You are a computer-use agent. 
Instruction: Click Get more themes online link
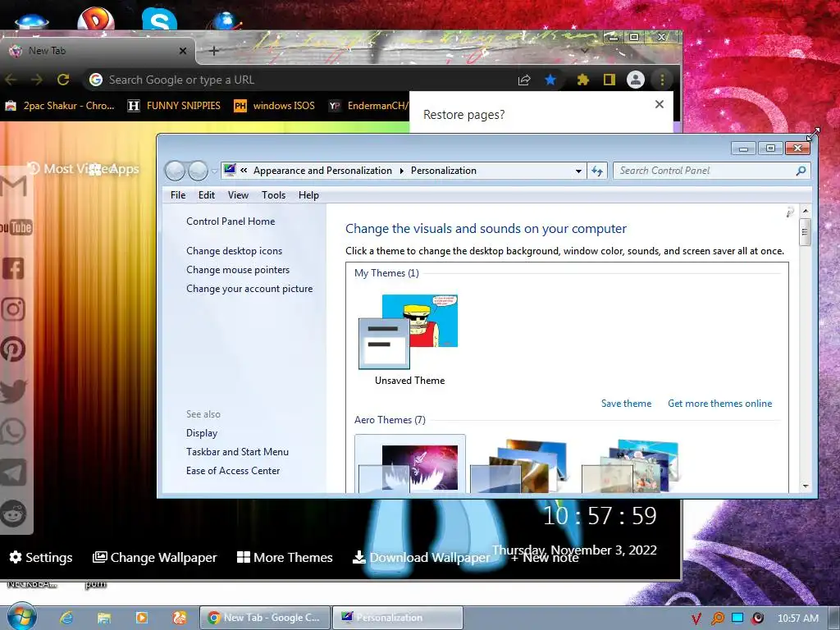tap(719, 404)
